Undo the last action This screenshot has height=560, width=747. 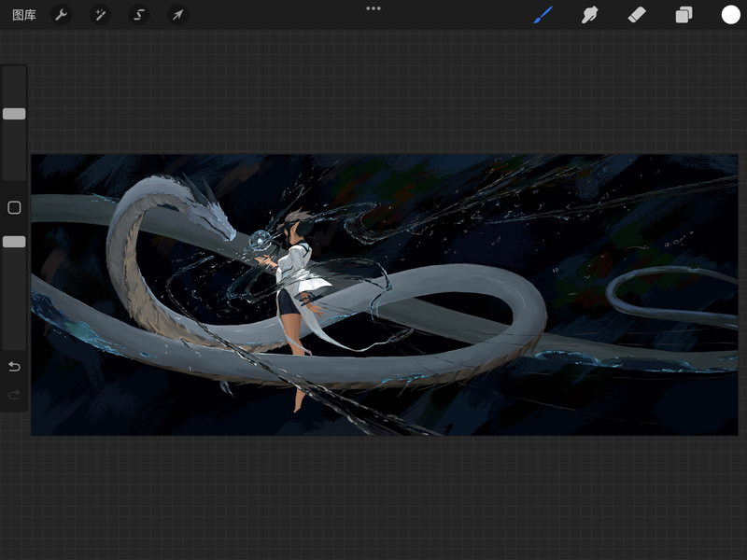pos(14,367)
